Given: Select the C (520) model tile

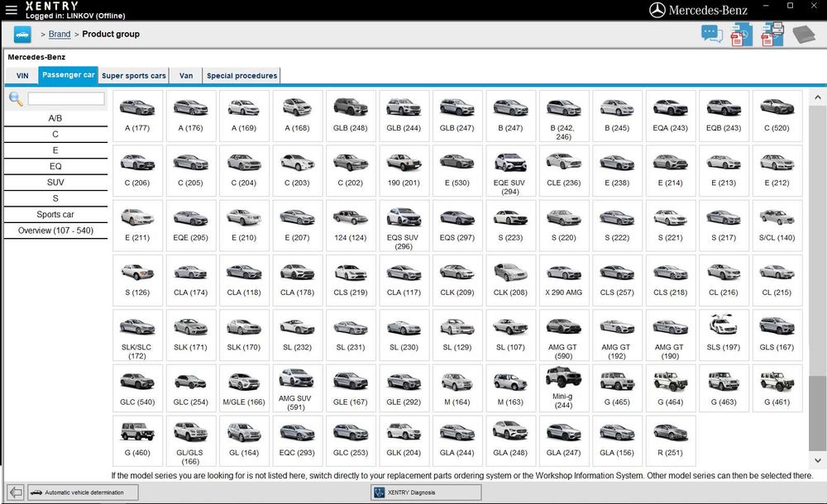Looking at the screenshot, I should (x=777, y=116).
